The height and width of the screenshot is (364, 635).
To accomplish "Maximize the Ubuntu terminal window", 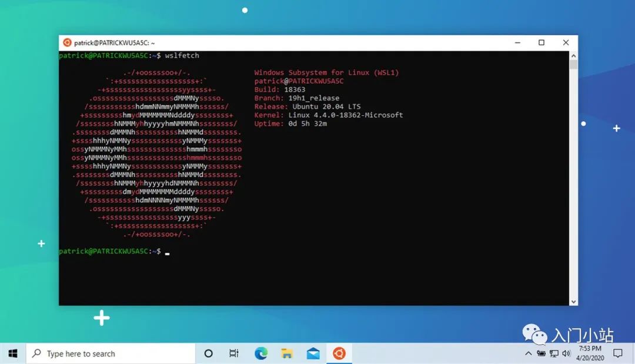I will coord(542,42).
